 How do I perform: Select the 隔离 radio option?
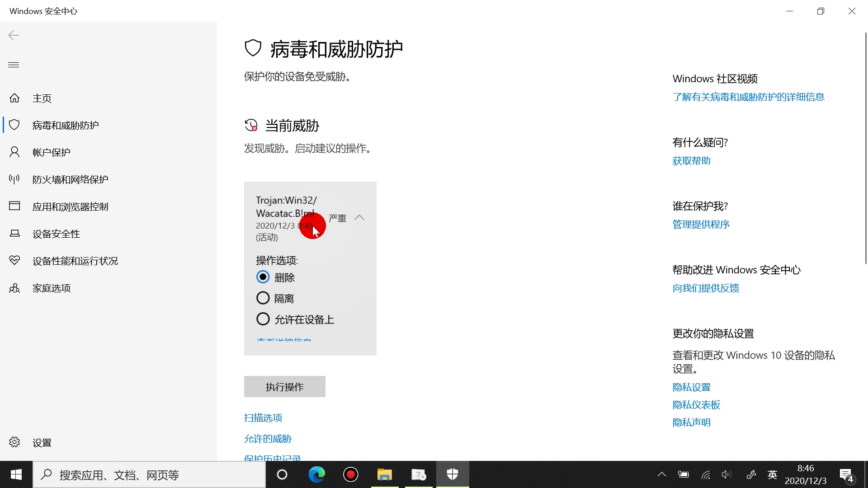263,298
